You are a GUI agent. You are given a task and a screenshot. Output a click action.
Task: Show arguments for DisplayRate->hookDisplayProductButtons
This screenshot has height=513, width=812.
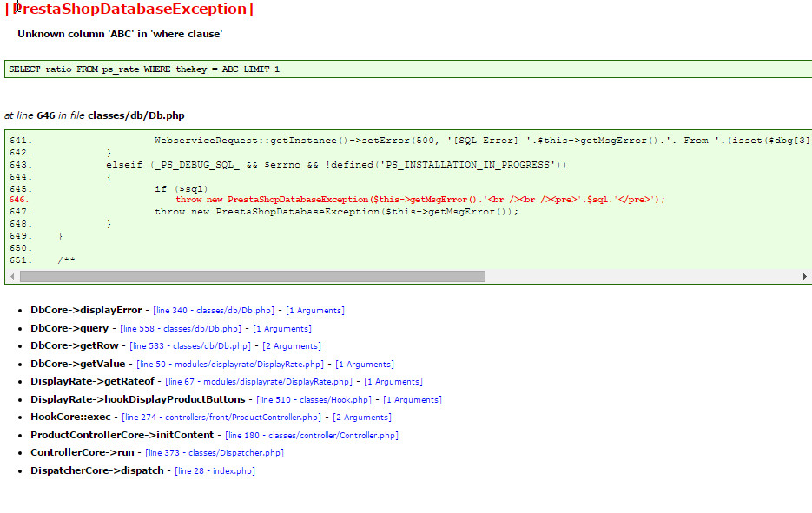point(413,400)
